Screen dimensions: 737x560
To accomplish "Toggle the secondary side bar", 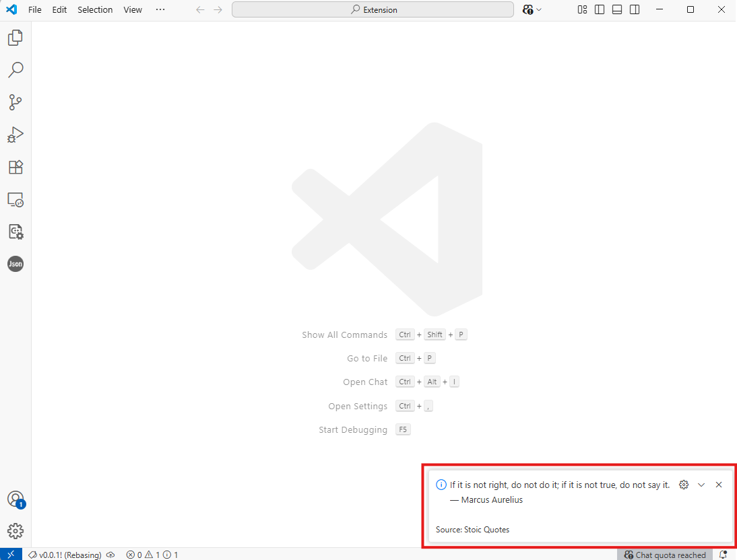I will [x=635, y=10].
